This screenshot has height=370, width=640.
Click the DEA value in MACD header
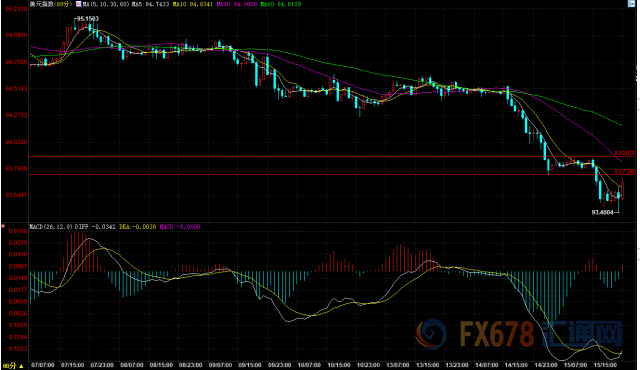tap(137, 226)
